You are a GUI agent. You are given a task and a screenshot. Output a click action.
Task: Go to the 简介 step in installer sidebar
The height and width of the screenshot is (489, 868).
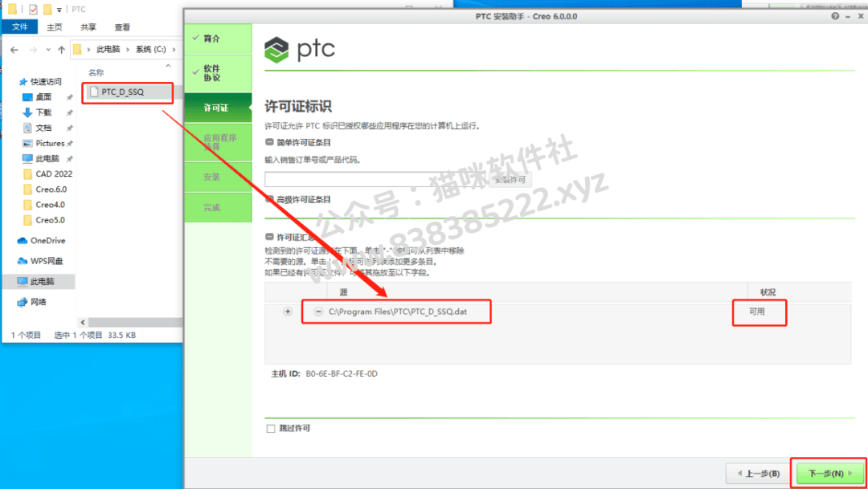(x=218, y=39)
